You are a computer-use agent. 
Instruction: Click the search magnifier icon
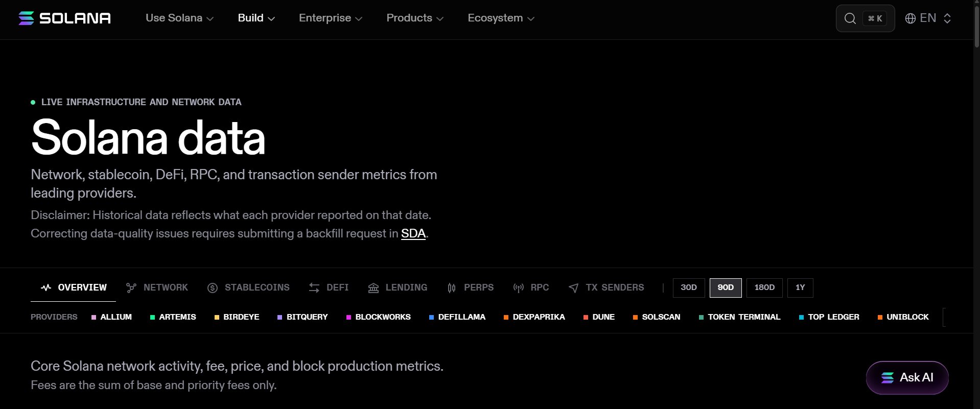tap(850, 18)
